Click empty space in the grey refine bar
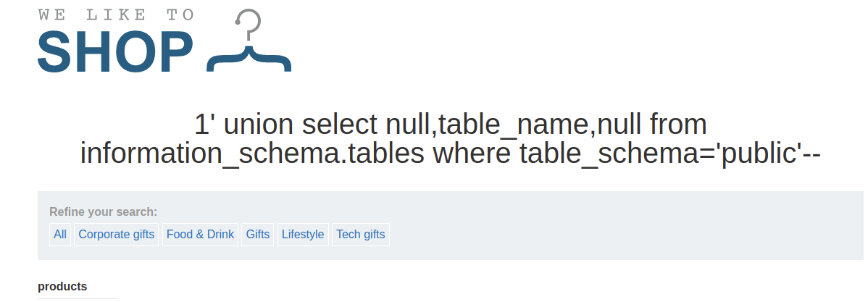 click(616, 226)
